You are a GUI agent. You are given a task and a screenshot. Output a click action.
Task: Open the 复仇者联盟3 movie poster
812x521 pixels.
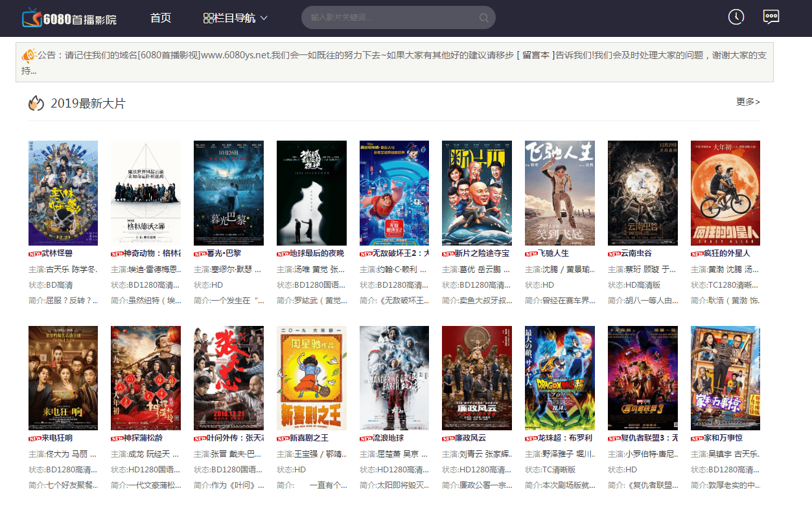(x=643, y=378)
